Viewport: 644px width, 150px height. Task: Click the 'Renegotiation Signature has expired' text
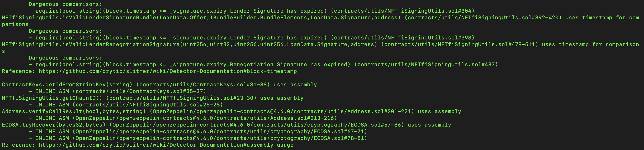[288, 64]
